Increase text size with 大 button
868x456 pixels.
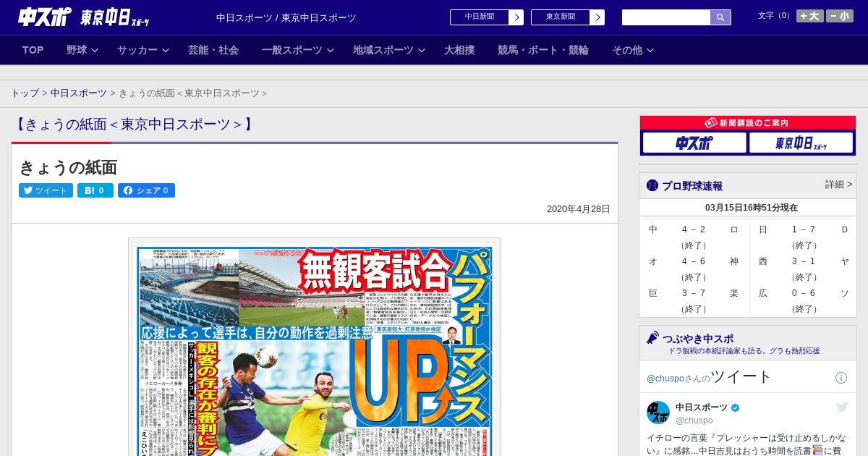809,16
